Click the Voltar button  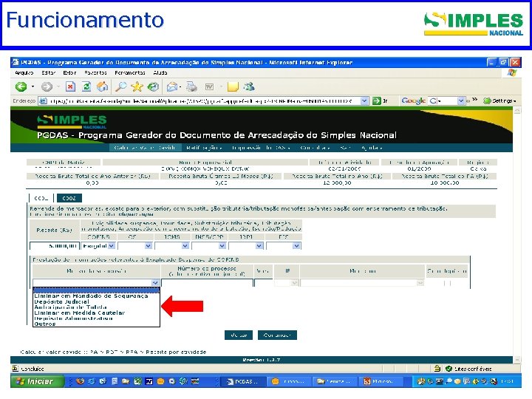[239, 335]
